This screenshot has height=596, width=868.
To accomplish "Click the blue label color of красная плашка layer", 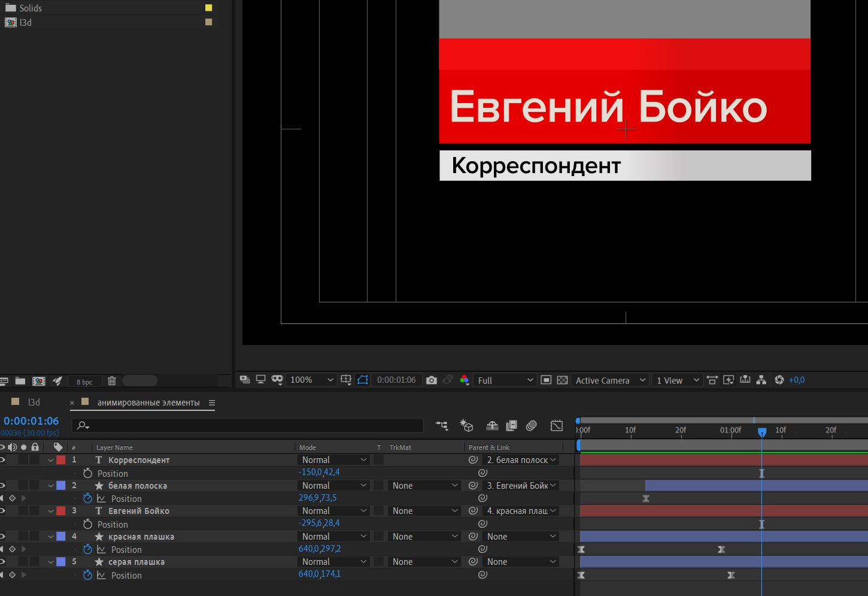I will (x=60, y=537).
